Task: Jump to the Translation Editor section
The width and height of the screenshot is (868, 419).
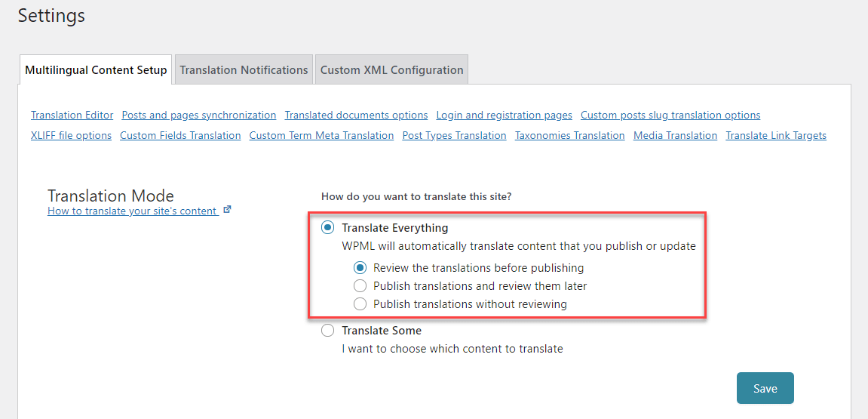Action: (x=72, y=116)
